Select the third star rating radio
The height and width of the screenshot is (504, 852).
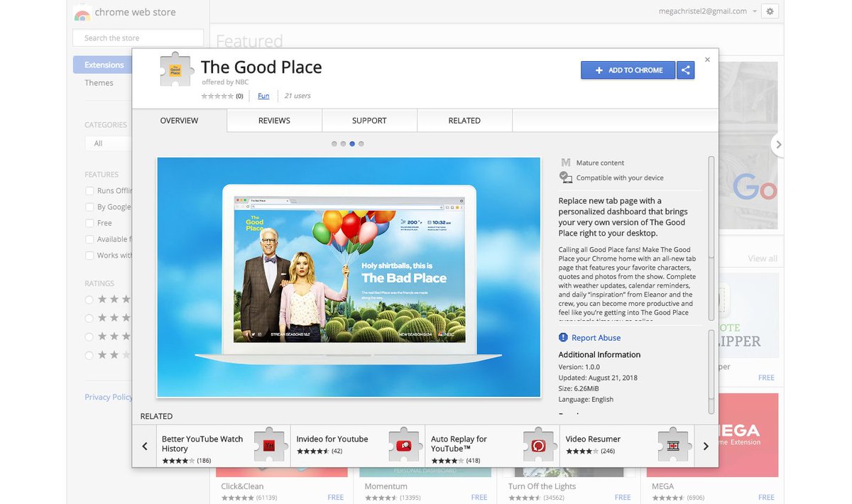[x=89, y=336]
